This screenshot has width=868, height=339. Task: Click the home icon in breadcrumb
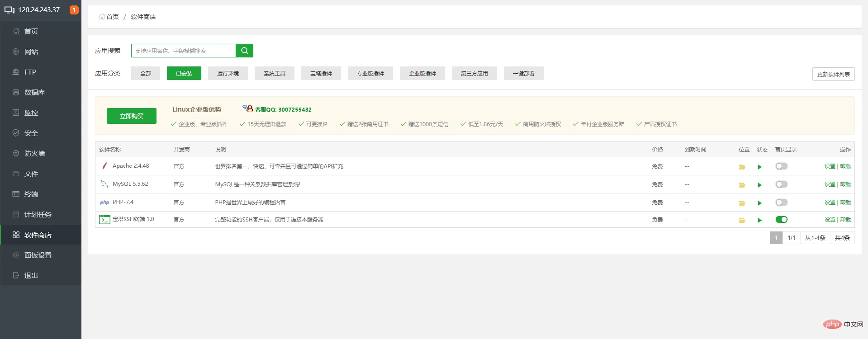[102, 16]
